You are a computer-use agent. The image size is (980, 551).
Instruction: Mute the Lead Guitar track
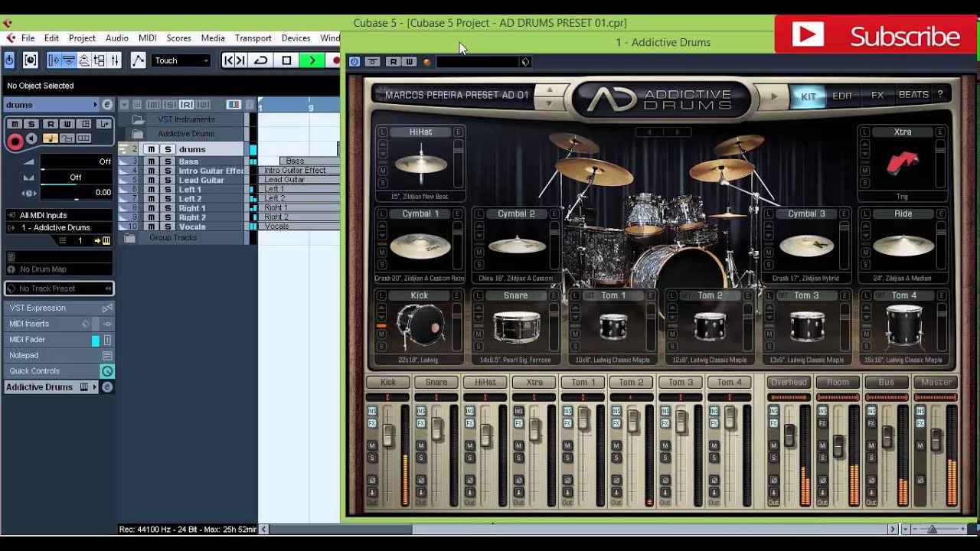click(x=151, y=181)
